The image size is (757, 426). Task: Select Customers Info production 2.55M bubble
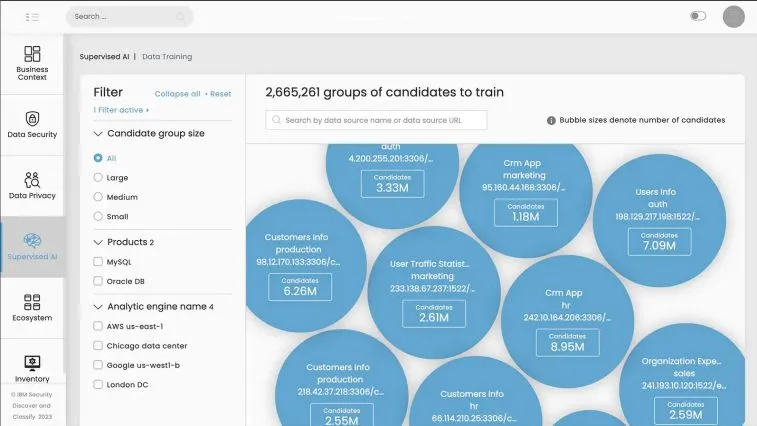[x=341, y=379]
